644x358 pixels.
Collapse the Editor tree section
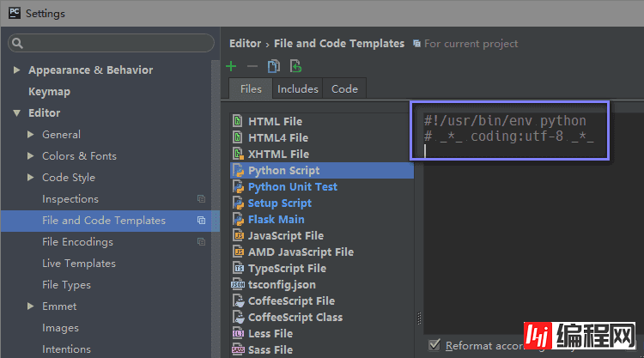[x=16, y=113]
